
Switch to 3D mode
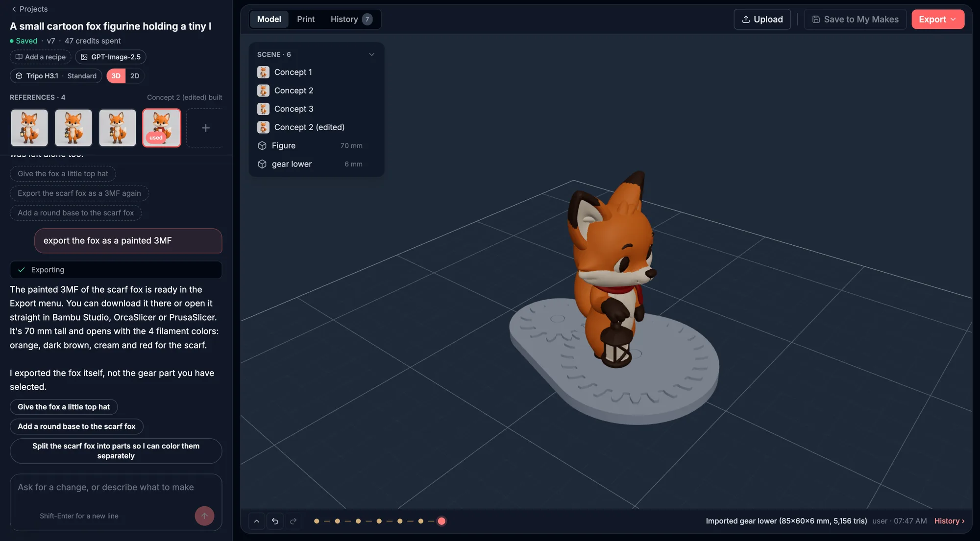[x=116, y=76]
